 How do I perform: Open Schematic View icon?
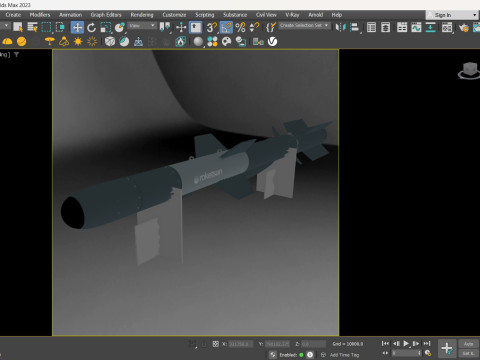pyautogui.click(x=430, y=27)
